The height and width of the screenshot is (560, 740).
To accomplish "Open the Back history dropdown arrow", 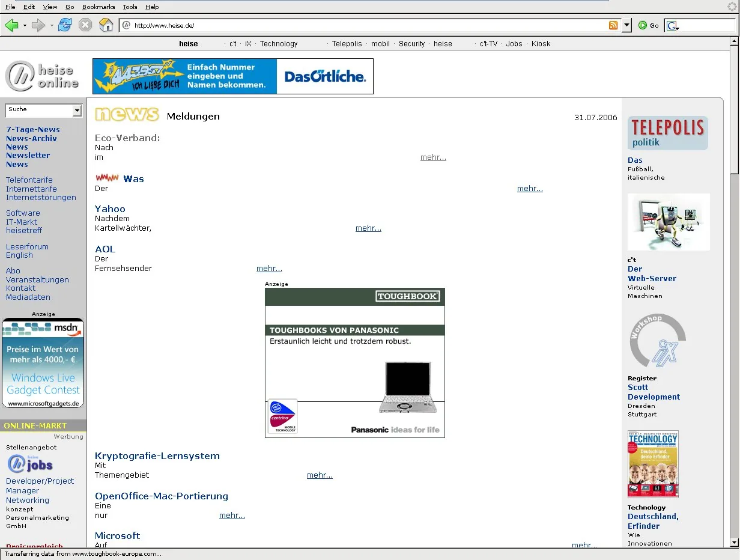I will tap(25, 26).
